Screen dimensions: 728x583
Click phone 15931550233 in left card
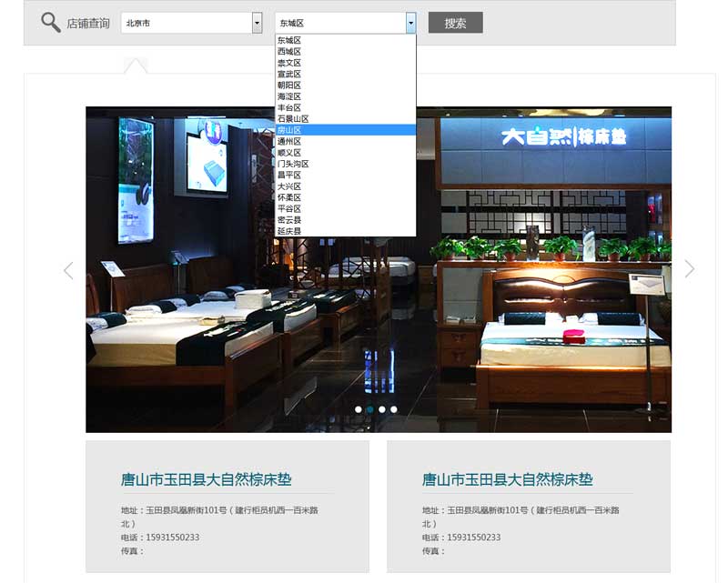[x=173, y=537]
